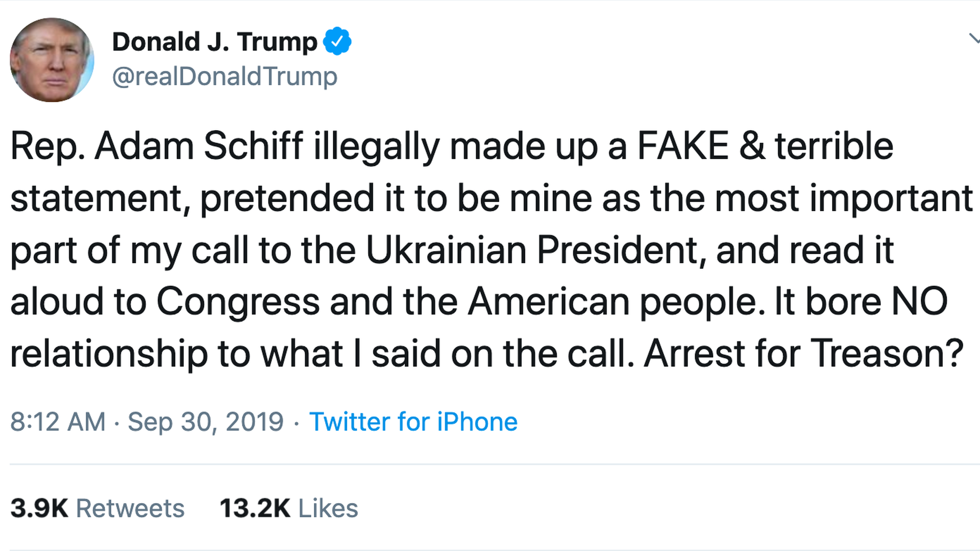Screen dimensions: 980x551
Task: Click the 8:12 AM time text
Action: tap(57, 421)
